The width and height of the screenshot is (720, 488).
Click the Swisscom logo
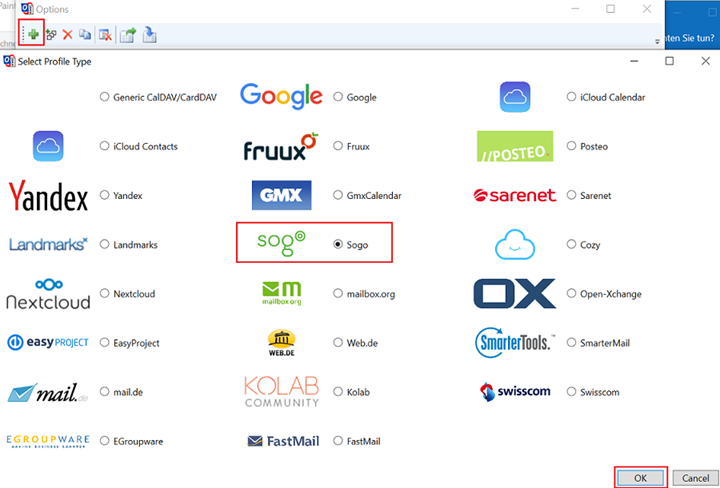click(x=514, y=392)
